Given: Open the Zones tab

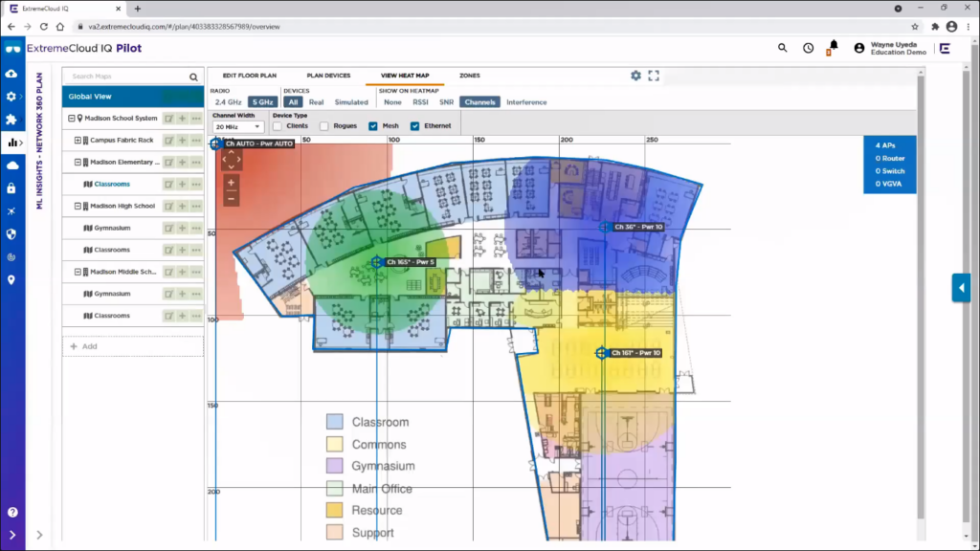Looking at the screenshot, I should click(470, 76).
